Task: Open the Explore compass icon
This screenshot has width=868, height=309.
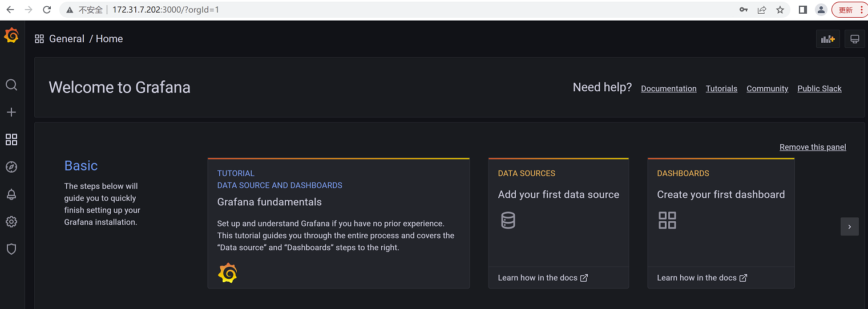Action: click(x=11, y=167)
